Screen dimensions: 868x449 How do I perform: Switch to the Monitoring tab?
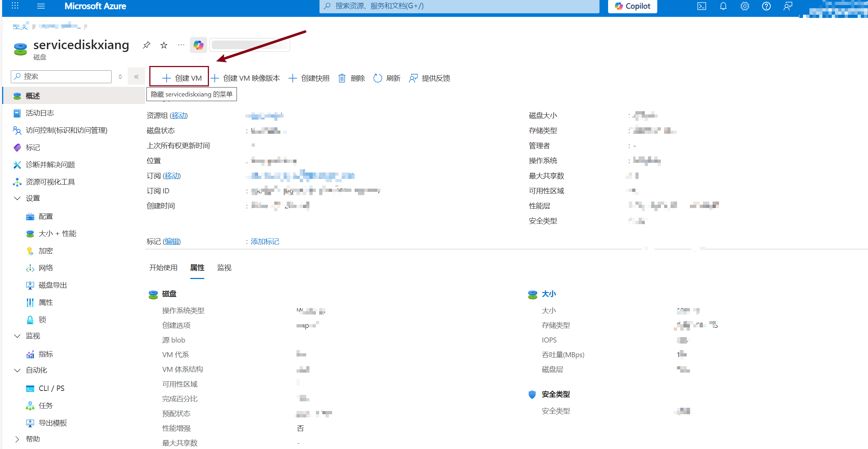point(224,268)
